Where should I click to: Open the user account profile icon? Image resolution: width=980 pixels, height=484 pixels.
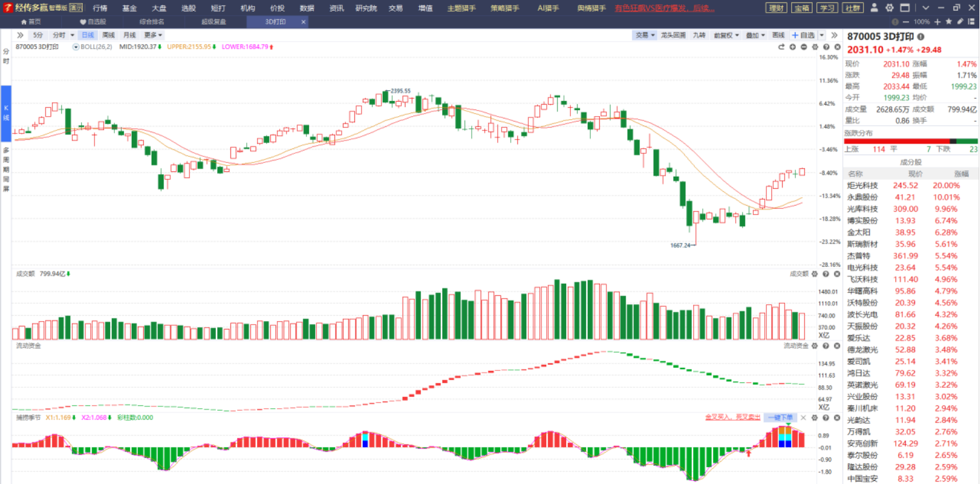tap(874, 8)
